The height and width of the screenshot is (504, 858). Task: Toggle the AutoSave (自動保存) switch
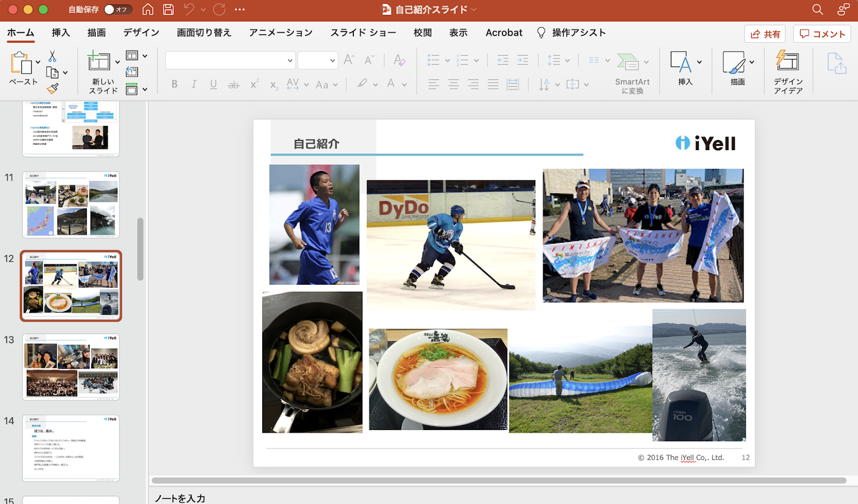click(117, 10)
